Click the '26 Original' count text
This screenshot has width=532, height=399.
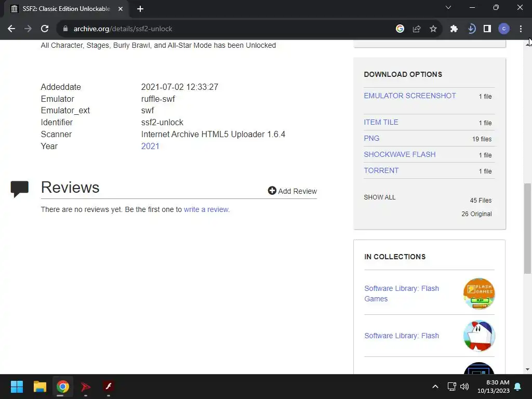point(476,214)
